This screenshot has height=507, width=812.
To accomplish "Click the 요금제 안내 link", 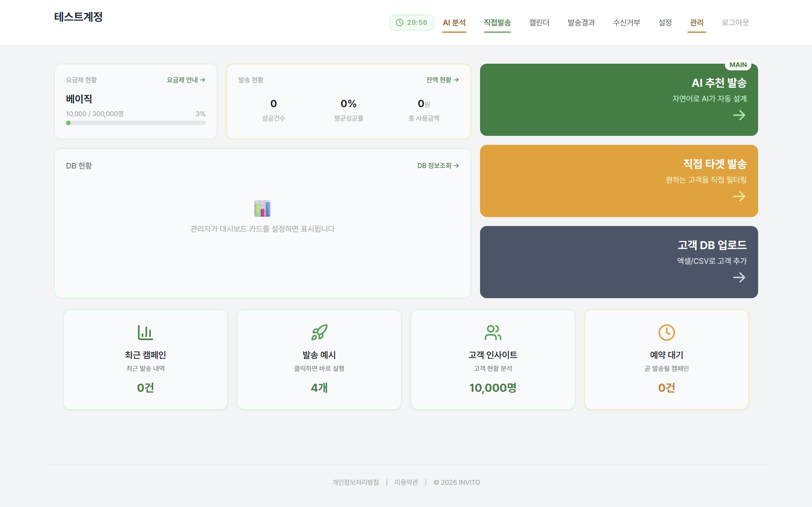I will 186,80.
